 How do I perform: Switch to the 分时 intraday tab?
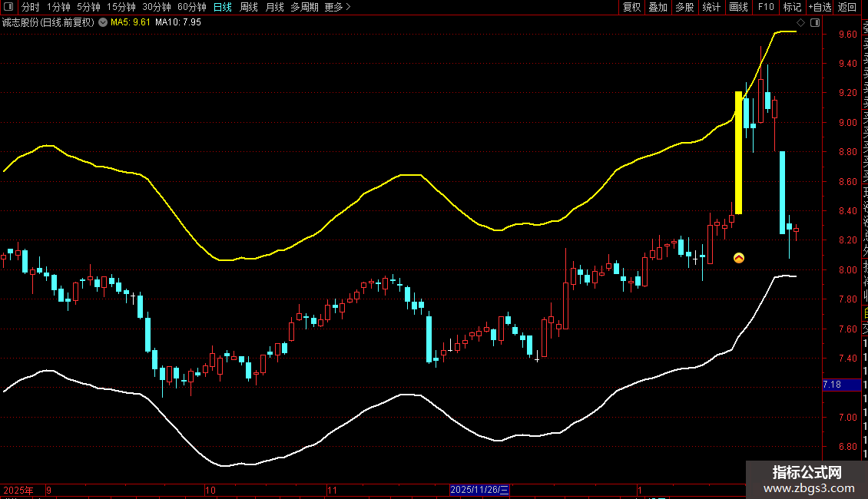(31, 7)
